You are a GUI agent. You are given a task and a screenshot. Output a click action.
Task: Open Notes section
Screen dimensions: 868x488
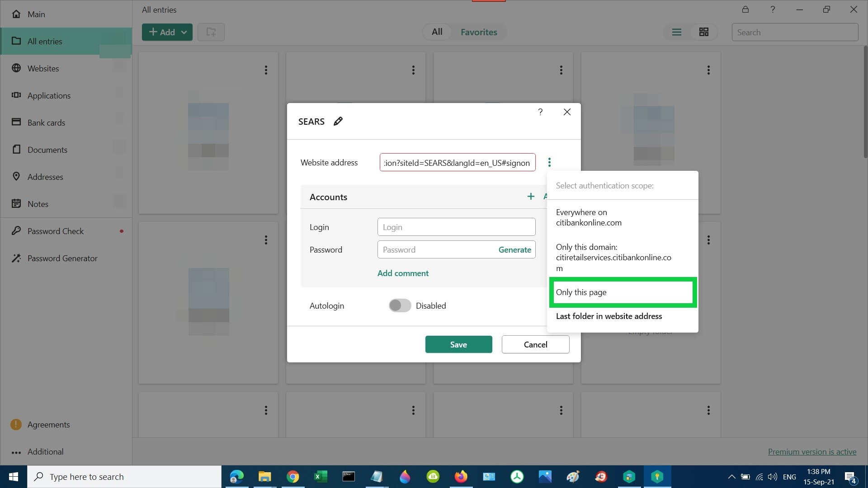66,204
